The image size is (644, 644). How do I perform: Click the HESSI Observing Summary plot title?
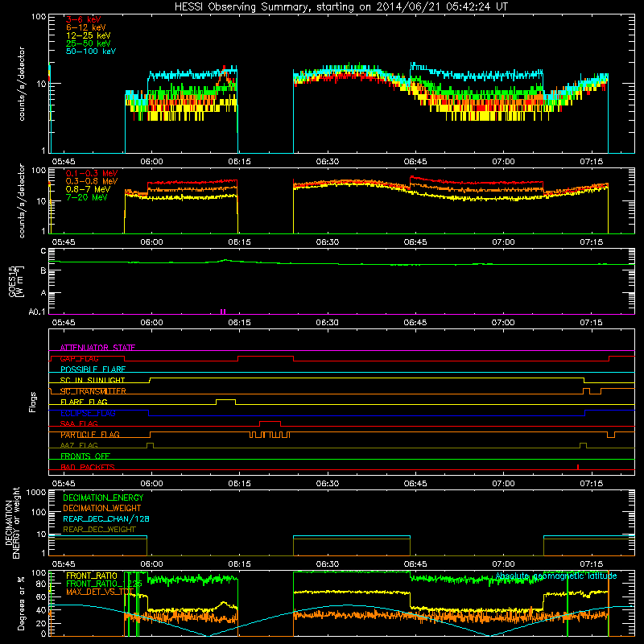pos(341,6)
